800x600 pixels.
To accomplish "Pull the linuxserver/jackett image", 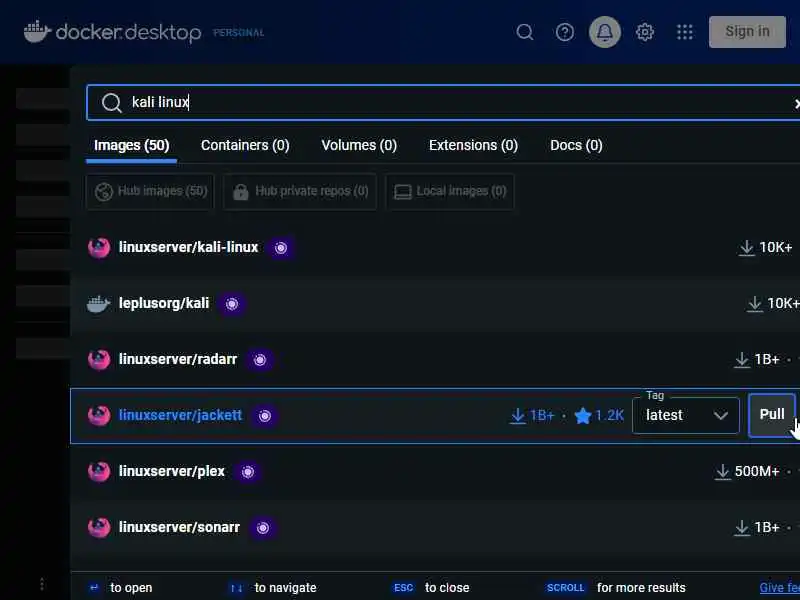I will point(771,415).
